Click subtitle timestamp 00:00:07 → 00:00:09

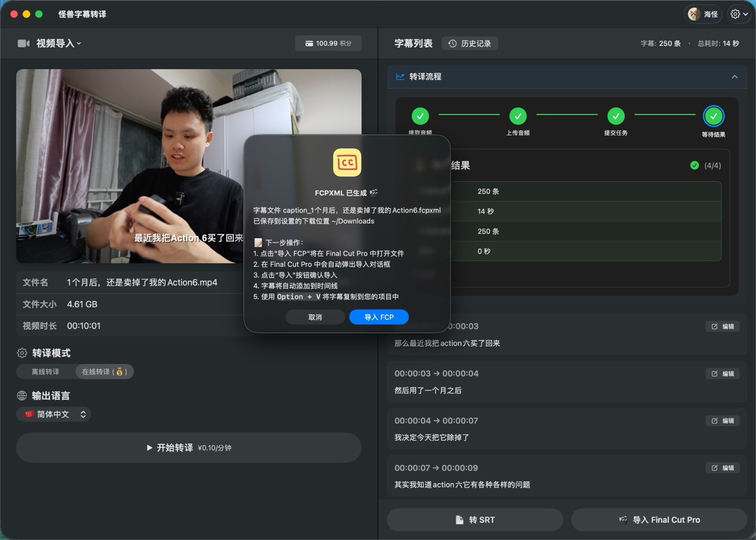[x=436, y=468]
